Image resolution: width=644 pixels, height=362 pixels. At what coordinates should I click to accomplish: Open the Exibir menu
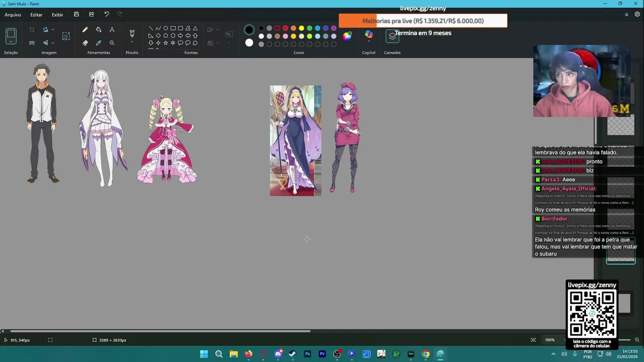[57, 15]
